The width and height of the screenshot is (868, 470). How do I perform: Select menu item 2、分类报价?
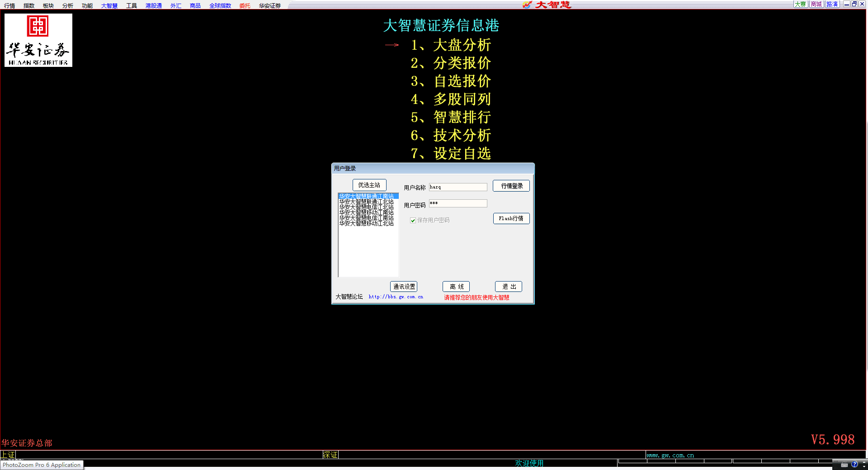click(451, 63)
